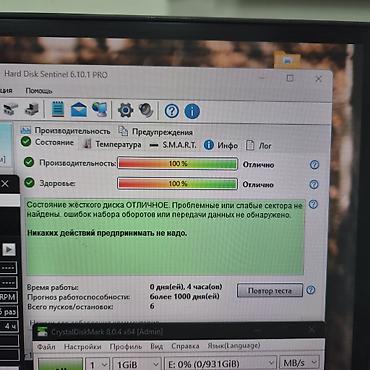Maximize the Hard Disk Sentinel window
Viewport: 370px width, 370px height.
[290, 78]
